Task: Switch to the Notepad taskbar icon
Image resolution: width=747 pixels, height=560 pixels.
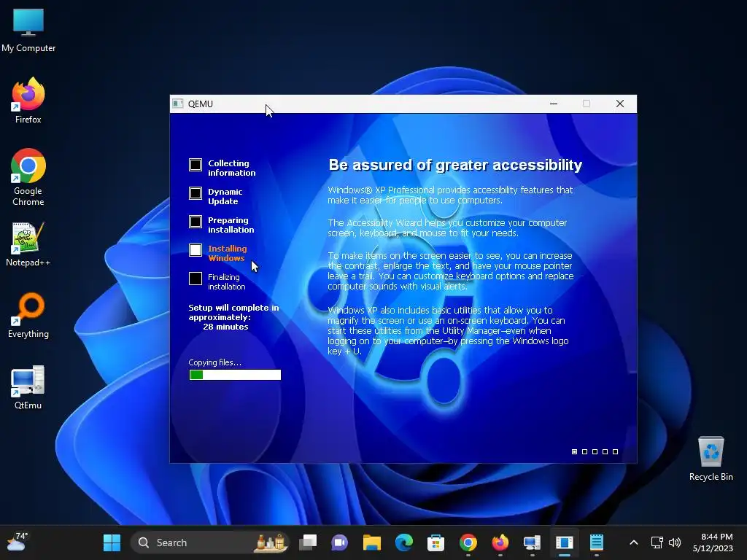Action: click(597, 542)
